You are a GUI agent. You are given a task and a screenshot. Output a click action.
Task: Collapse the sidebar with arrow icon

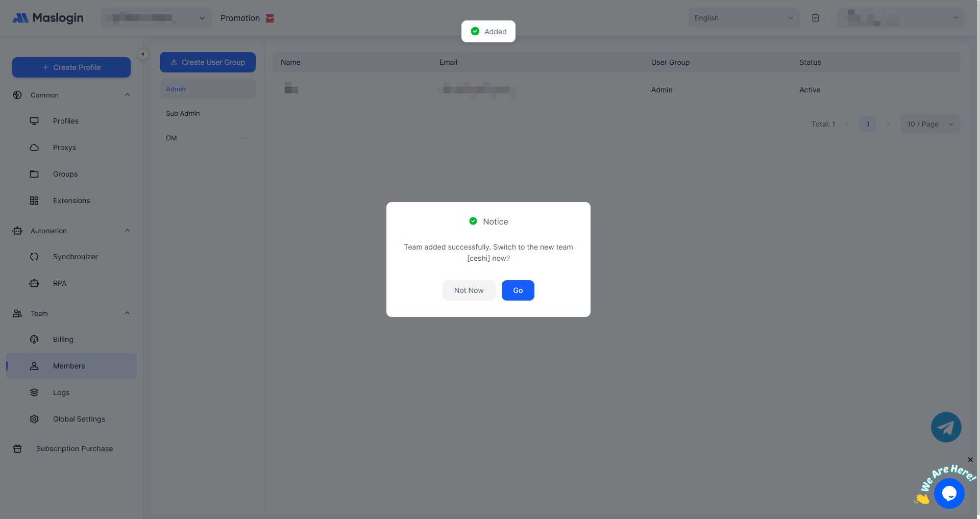[143, 54]
